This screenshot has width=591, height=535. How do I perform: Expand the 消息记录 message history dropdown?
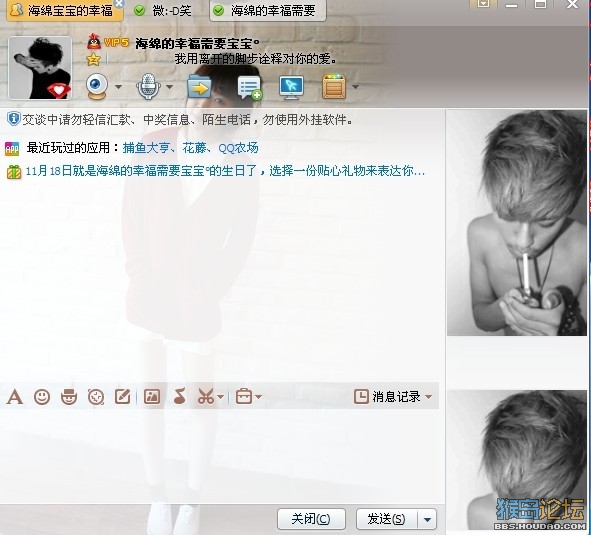pyautogui.click(x=429, y=397)
